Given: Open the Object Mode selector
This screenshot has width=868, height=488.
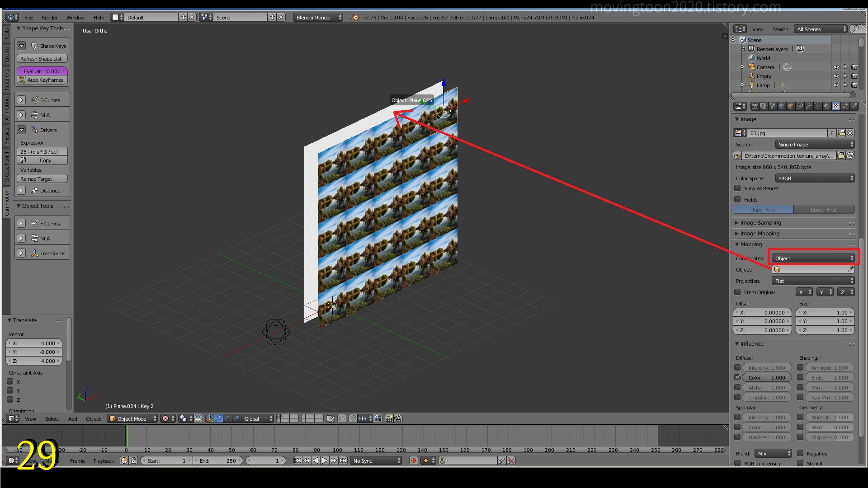Looking at the screenshot, I should [x=132, y=418].
